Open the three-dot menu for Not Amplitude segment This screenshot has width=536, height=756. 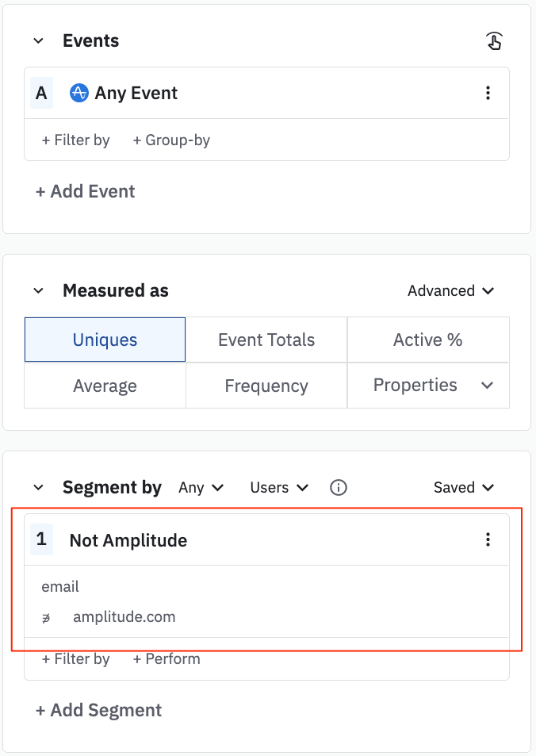tap(488, 540)
